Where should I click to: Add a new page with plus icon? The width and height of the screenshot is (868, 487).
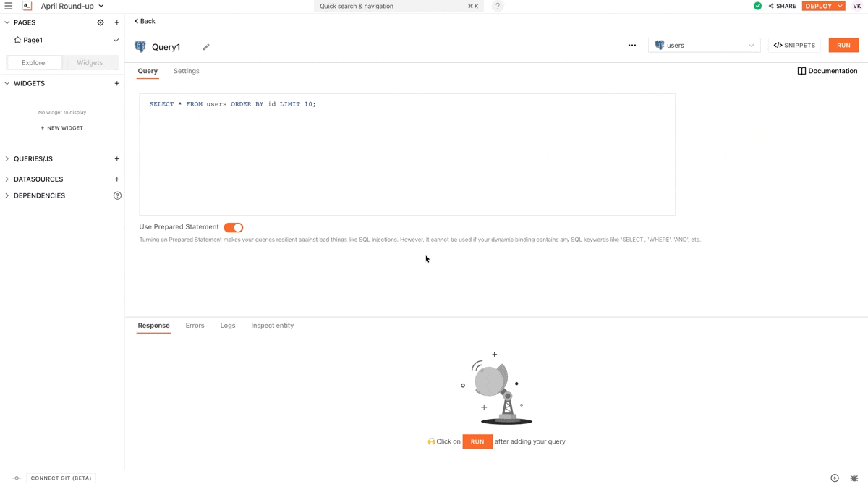116,22
